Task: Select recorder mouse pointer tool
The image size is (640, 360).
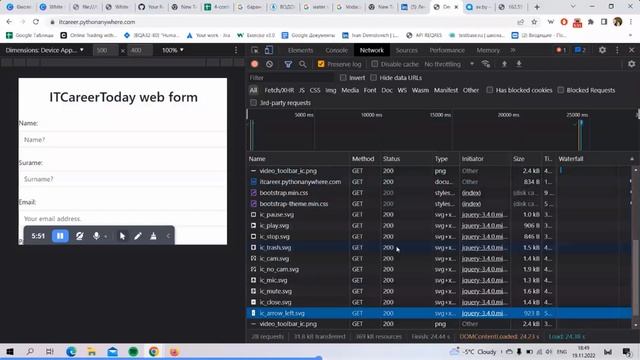Action: (122, 236)
